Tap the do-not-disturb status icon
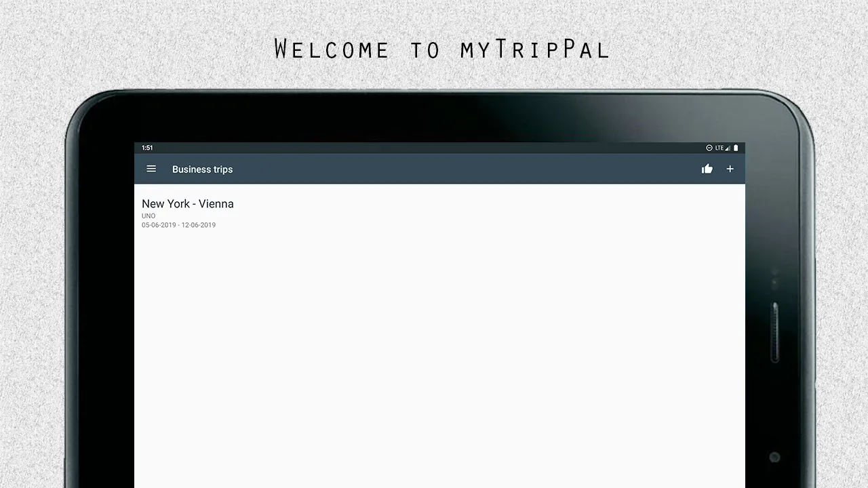 pyautogui.click(x=709, y=148)
